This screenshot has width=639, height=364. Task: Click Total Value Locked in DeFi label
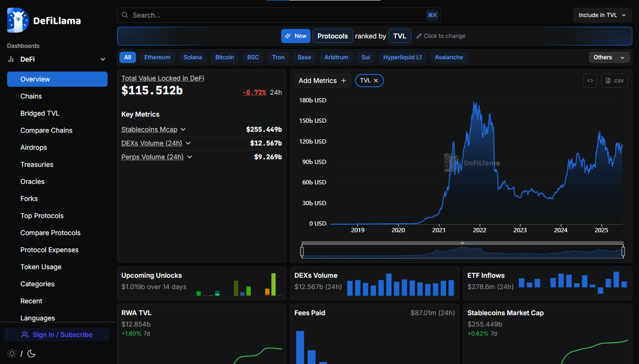click(x=163, y=78)
